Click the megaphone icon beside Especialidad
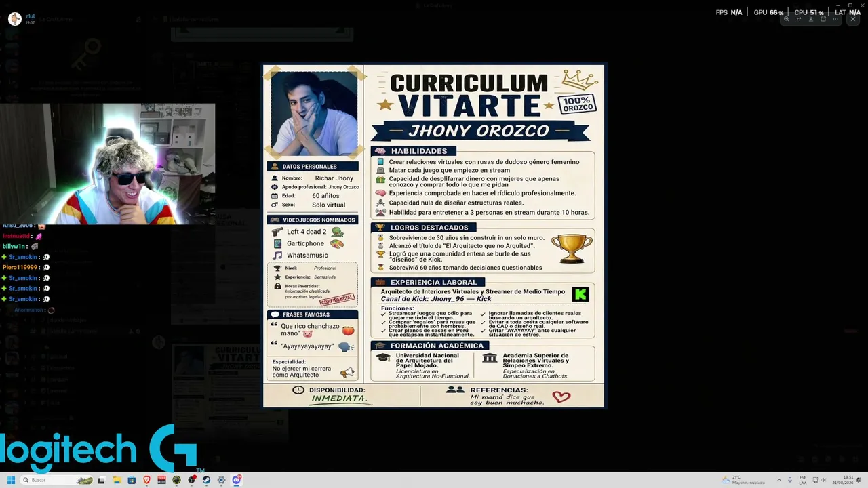868x488 pixels. pos(347,372)
